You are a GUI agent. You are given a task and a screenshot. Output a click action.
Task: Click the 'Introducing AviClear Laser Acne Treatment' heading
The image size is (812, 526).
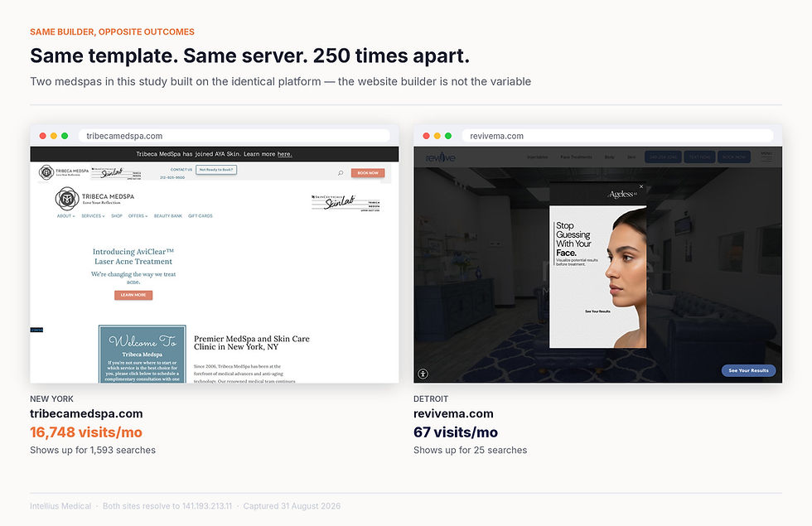point(133,256)
